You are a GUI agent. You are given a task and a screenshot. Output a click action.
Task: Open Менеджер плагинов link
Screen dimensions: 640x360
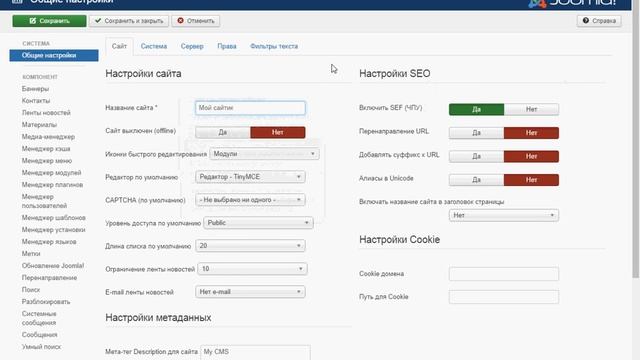[x=52, y=185]
